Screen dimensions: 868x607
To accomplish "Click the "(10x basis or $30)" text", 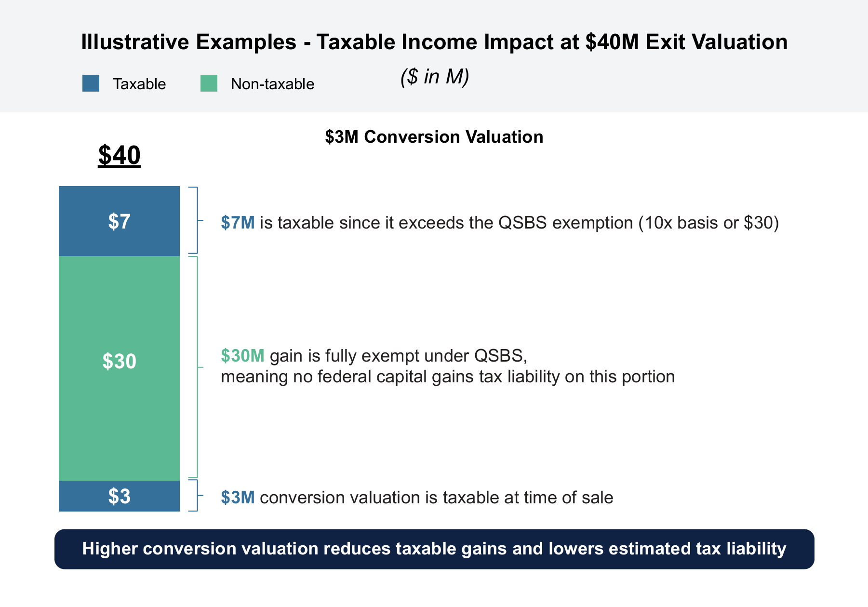I will tap(708, 223).
